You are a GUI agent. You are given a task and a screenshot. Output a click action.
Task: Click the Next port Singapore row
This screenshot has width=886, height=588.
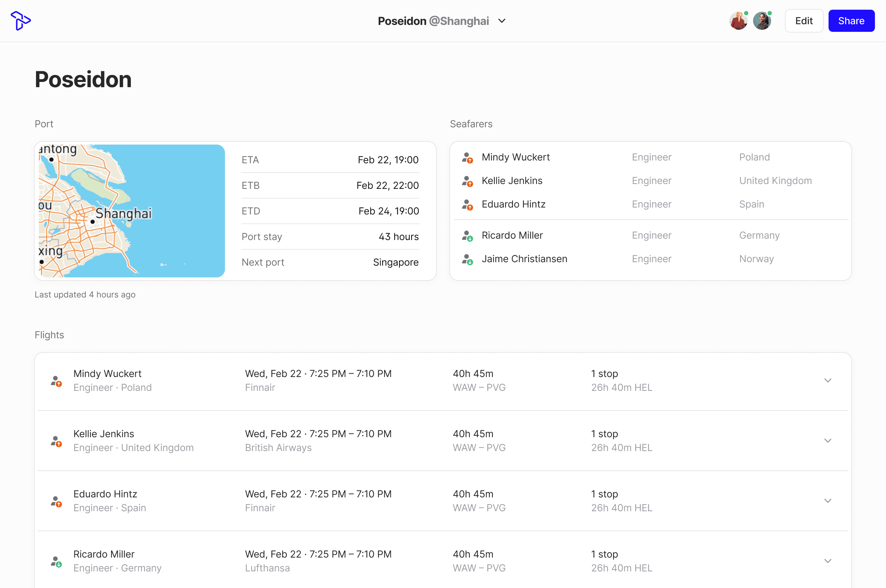[330, 262]
